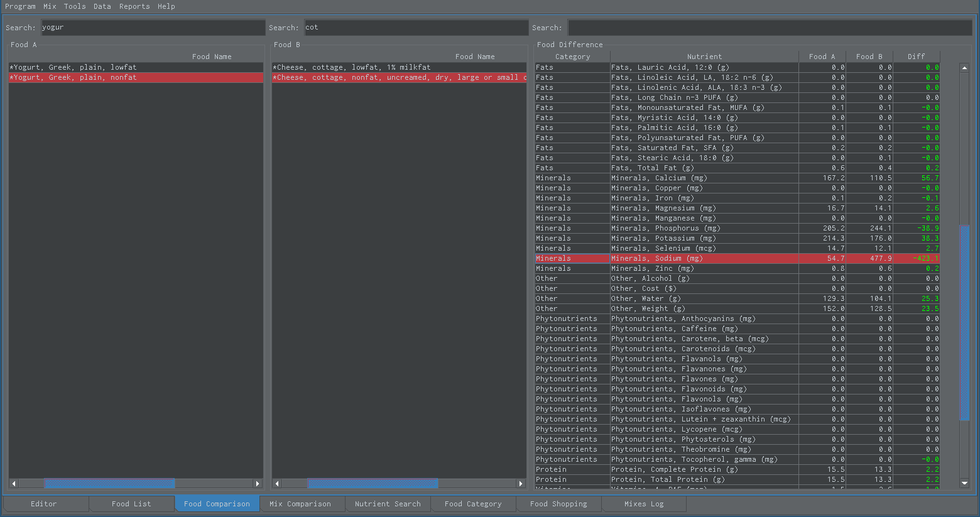
Task: Open the Tools menu
Action: (75, 6)
